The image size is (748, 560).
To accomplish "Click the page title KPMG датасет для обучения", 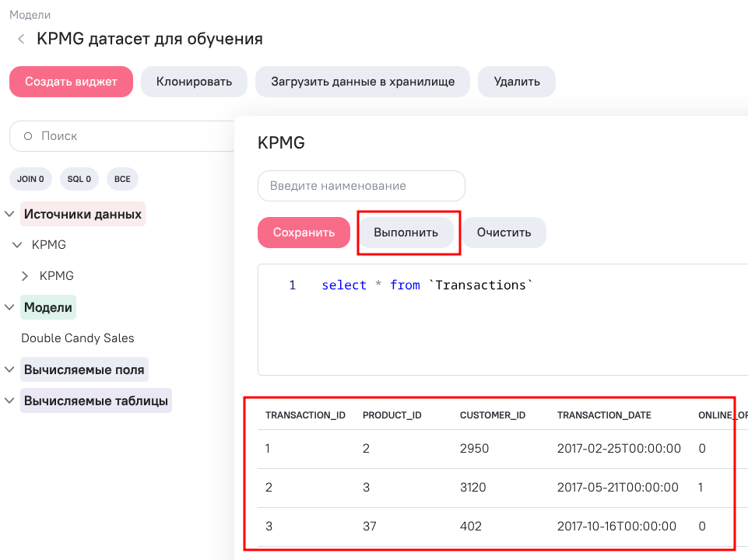I will coord(149,39).
